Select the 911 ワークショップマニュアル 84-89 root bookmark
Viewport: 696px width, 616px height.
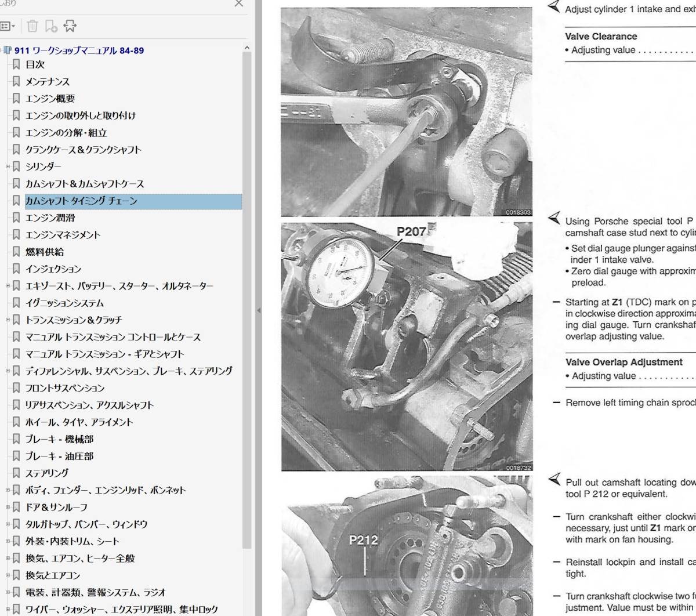pyautogui.click(x=79, y=50)
